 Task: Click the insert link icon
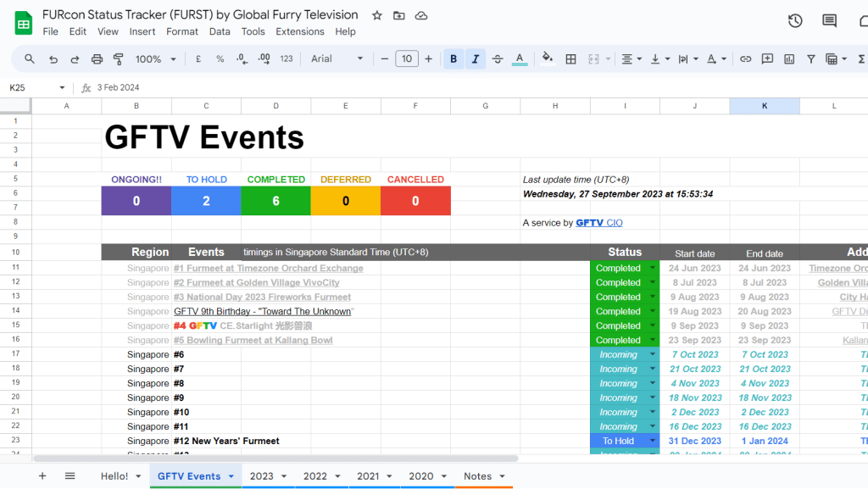click(745, 59)
